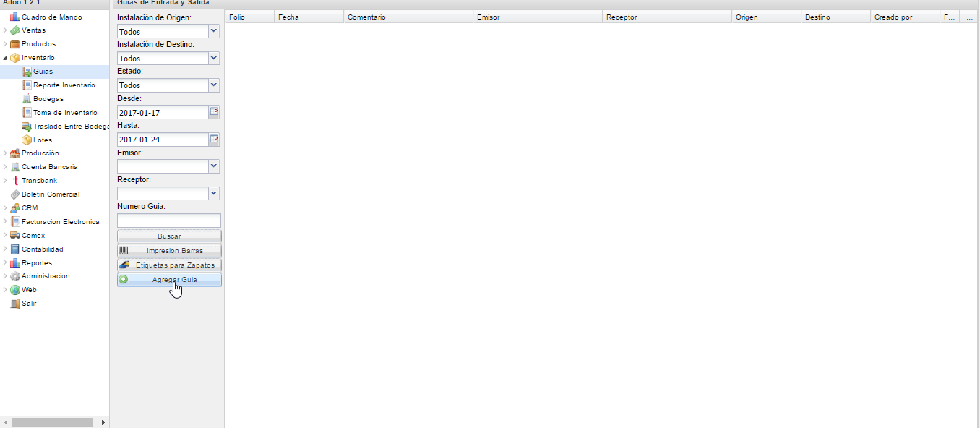This screenshot has width=980, height=428.
Task: Click the Cuenta Bancaria bank icon
Action: tap(15, 167)
